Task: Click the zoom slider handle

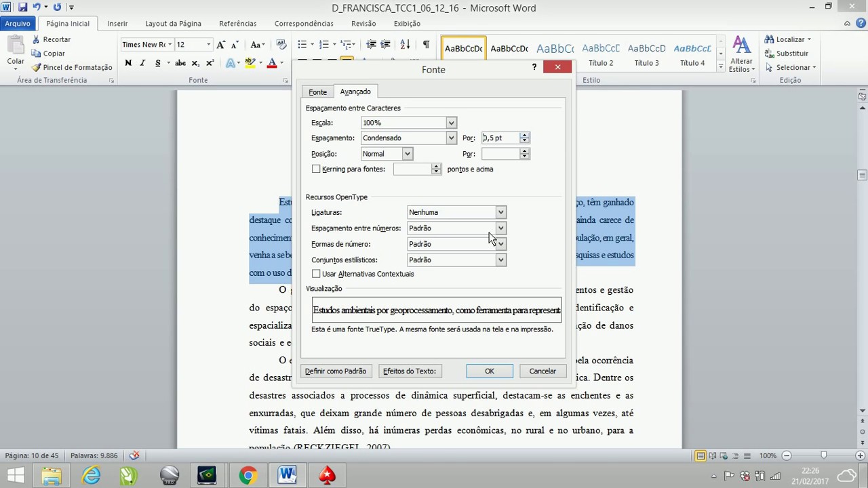Action: coord(824,455)
